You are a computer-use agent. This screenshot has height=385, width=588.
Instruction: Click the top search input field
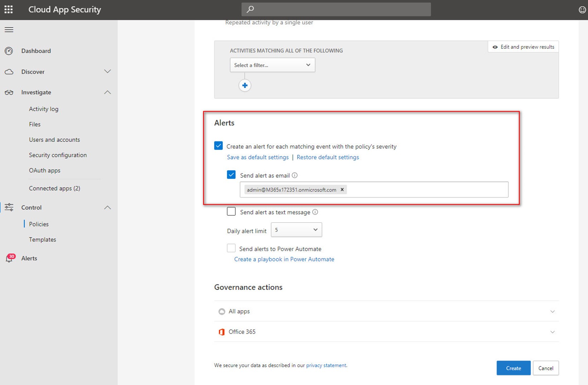point(336,9)
